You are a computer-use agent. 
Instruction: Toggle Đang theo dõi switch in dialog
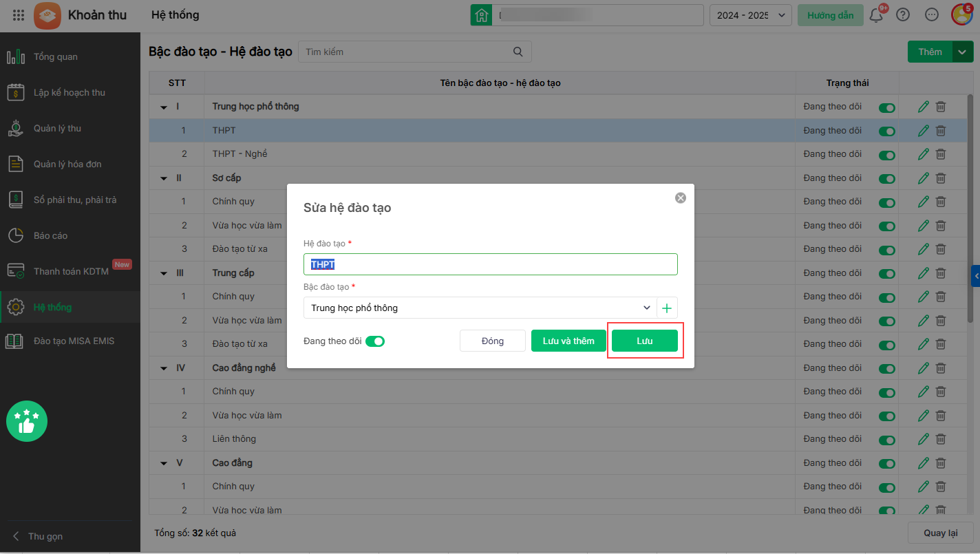[x=375, y=341]
